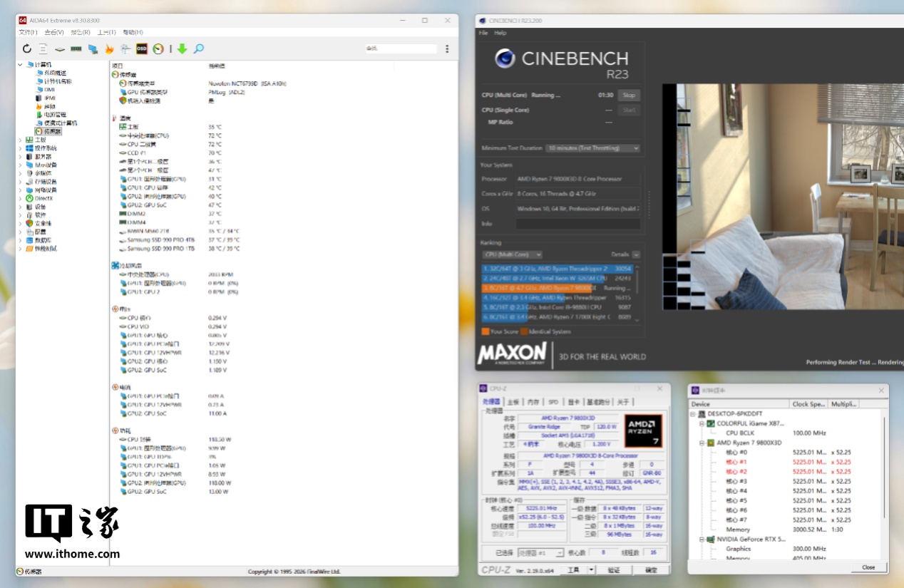Stop the Cinebench multi core test
This screenshot has height=588, width=904.
point(629,95)
